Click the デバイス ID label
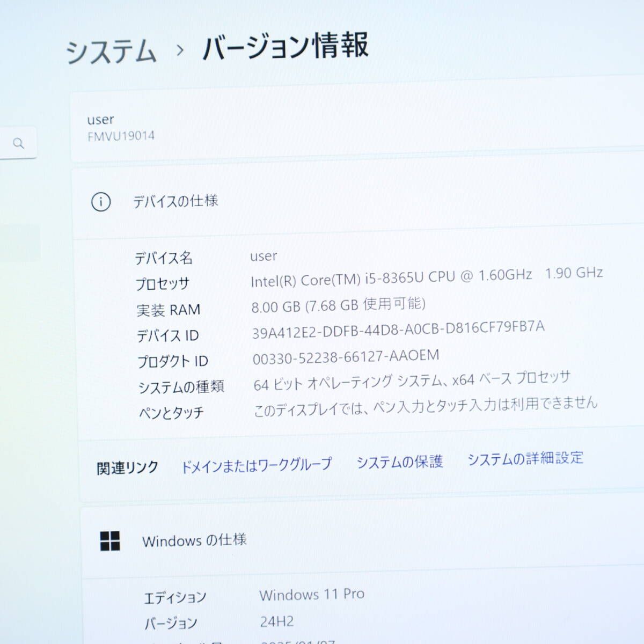 (x=168, y=336)
